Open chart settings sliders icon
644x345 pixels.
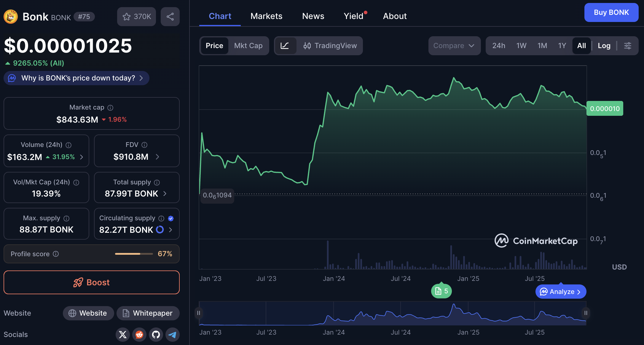point(628,46)
